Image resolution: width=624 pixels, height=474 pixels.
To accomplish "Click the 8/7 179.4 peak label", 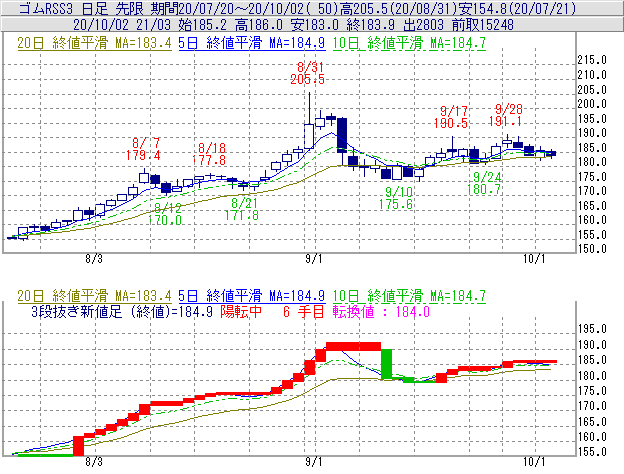I will coord(143,149).
